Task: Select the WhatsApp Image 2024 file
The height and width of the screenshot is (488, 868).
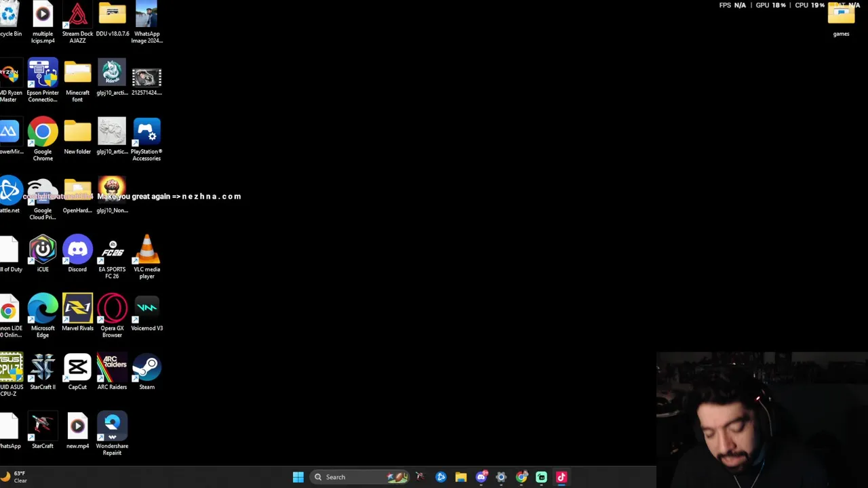Action: click(146, 22)
